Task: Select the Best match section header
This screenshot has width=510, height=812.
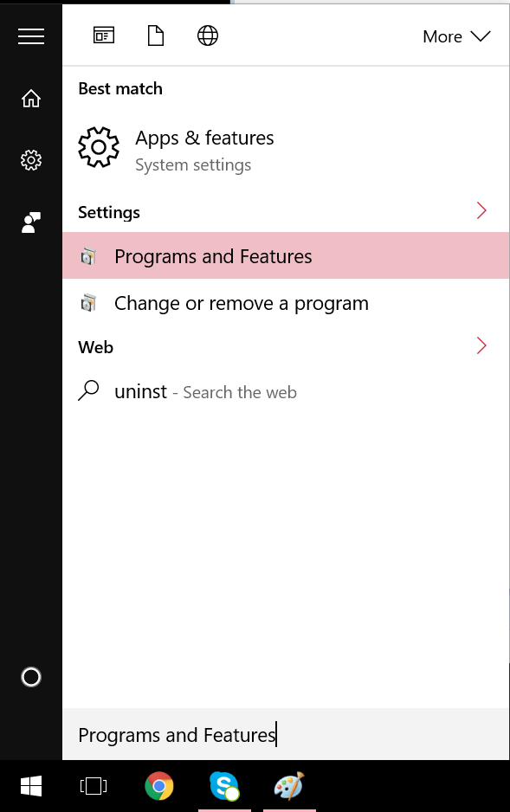Action: [119, 88]
